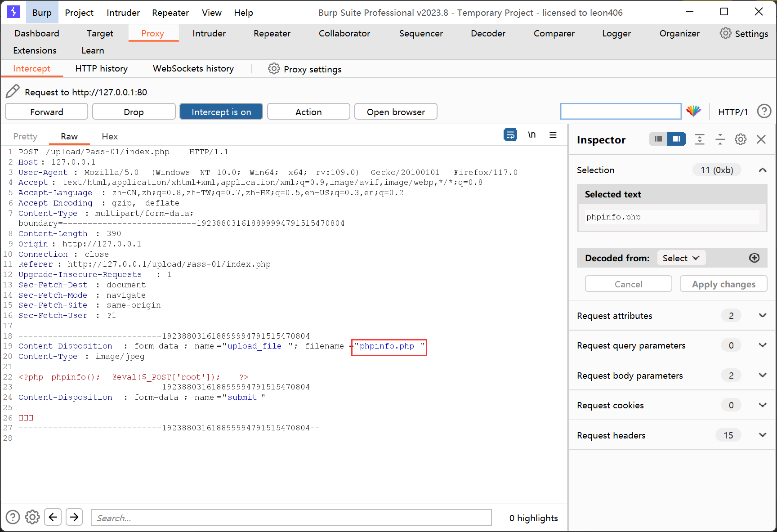Open the Decoded from Select dropdown
This screenshot has width=777, height=532.
point(681,258)
